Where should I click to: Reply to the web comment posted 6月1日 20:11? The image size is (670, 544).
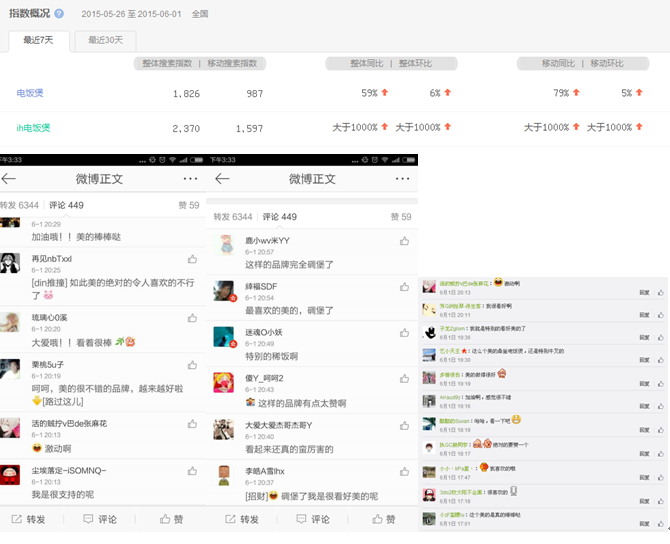[644, 315]
